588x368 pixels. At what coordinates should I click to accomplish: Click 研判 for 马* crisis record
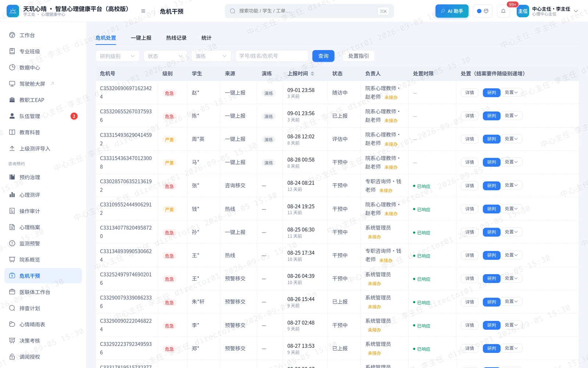(492, 162)
